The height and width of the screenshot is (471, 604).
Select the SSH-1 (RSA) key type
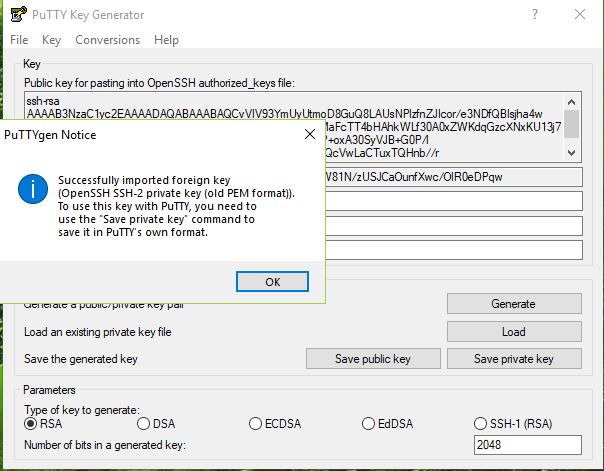pyautogui.click(x=513, y=424)
